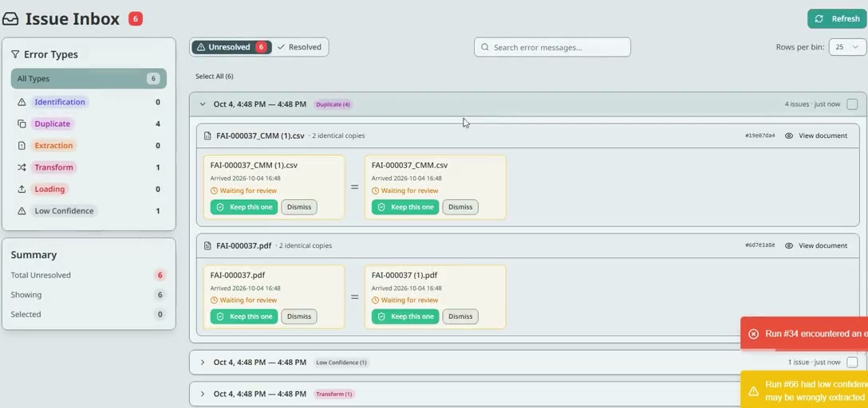Click the clock icon under the FAI-000037_CMM (1).csv card
868x408 pixels.
[215, 190]
